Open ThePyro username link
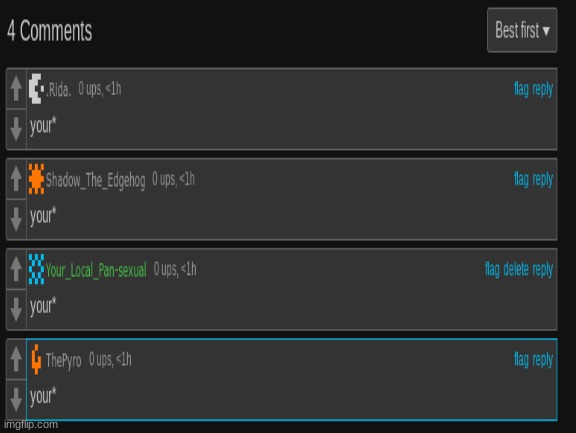This screenshot has width=576, height=433. (64, 360)
